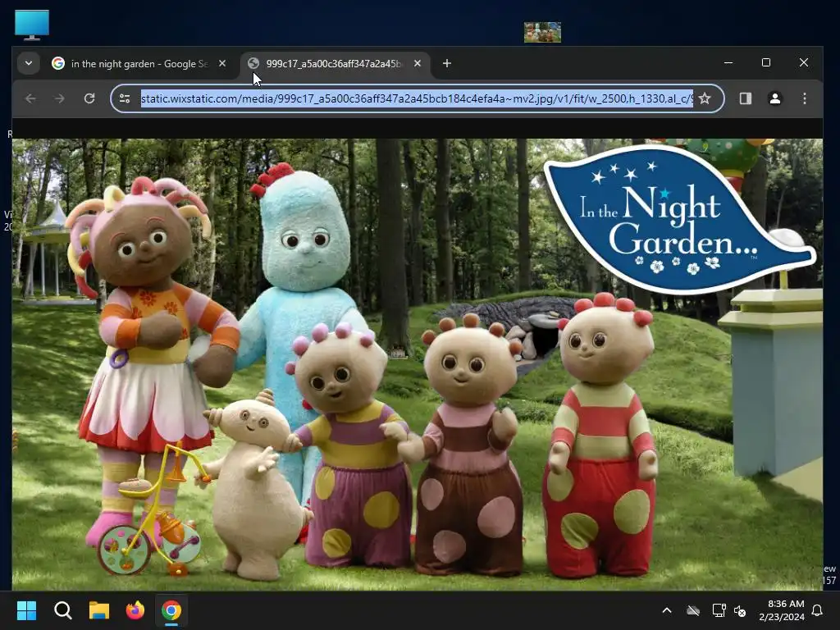The height and width of the screenshot is (630, 840).
Task: Open the Windows Start menu
Action: coord(27,610)
